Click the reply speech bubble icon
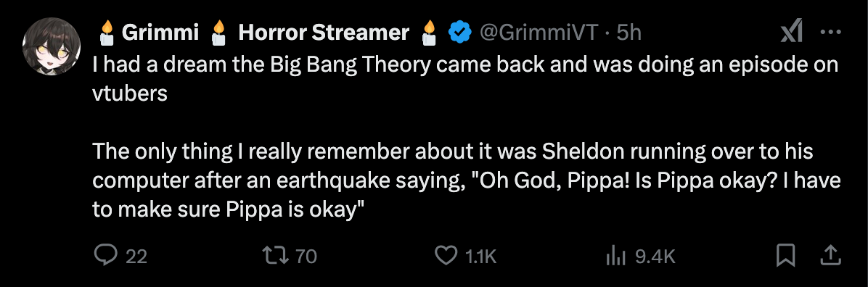868x287 pixels. [x=106, y=256]
